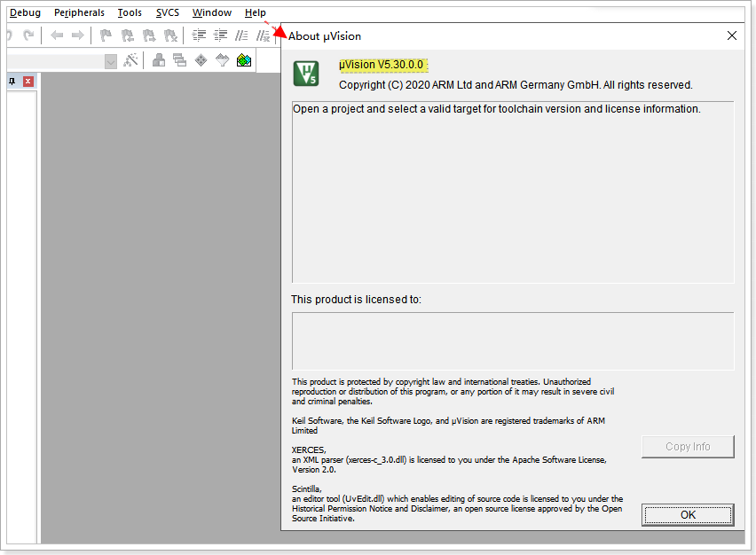The height and width of the screenshot is (555, 756).
Task: Click the Comment selection icon
Action: click(x=241, y=35)
